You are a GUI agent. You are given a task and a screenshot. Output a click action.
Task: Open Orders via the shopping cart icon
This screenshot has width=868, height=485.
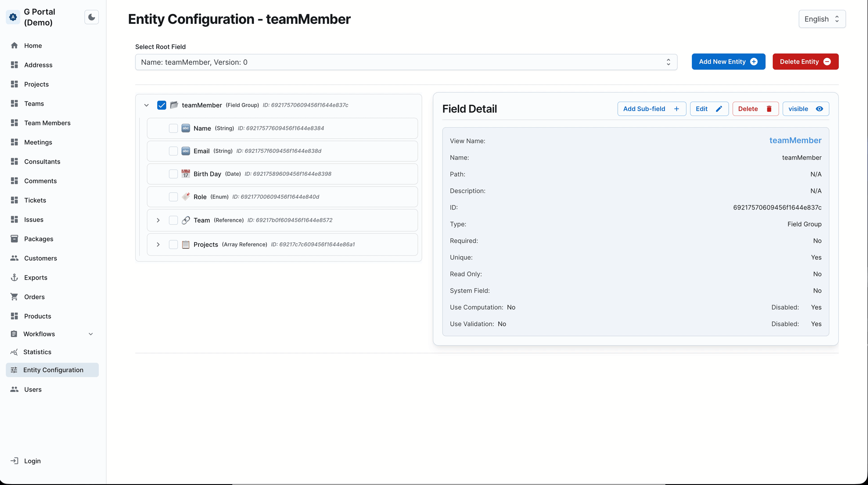(x=14, y=297)
